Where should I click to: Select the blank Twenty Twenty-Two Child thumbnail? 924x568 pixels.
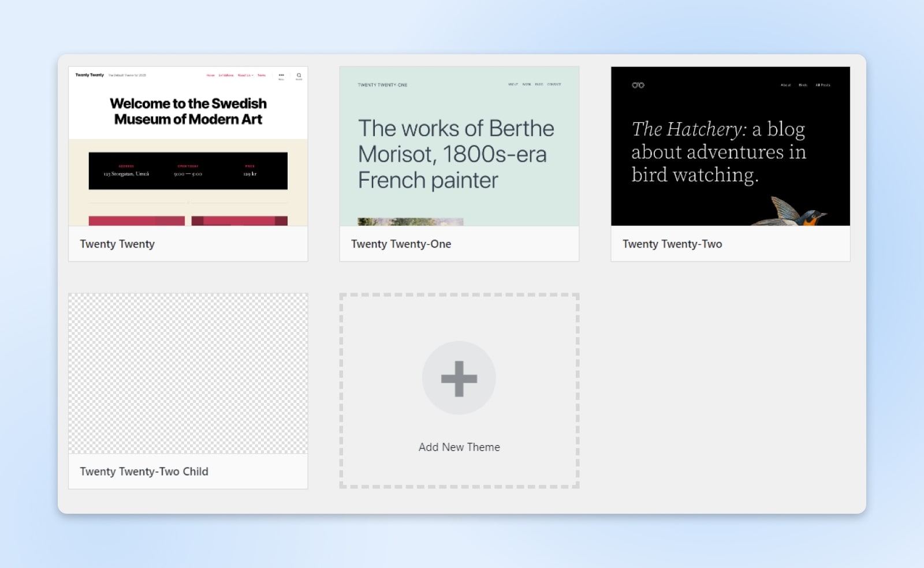(x=188, y=373)
